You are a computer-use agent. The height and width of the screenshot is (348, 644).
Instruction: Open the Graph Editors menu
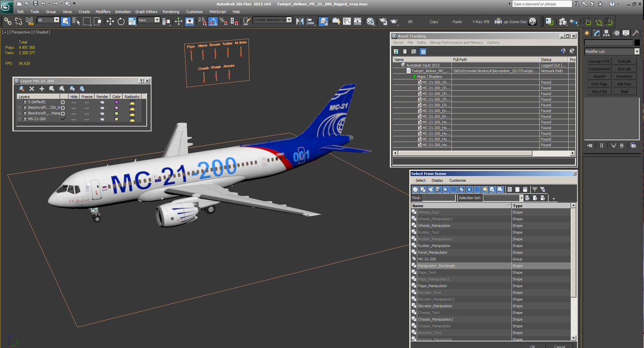(146, 12)
